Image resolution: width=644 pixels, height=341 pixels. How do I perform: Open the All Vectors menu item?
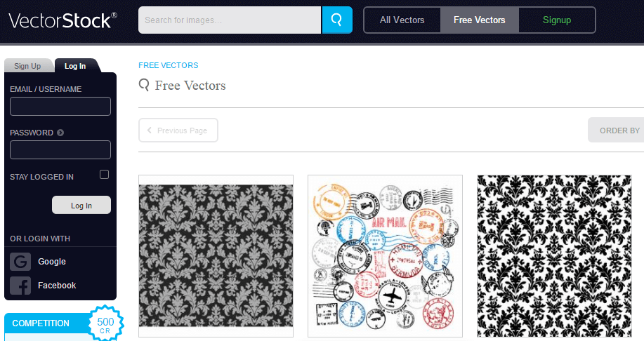click(402, 20)
